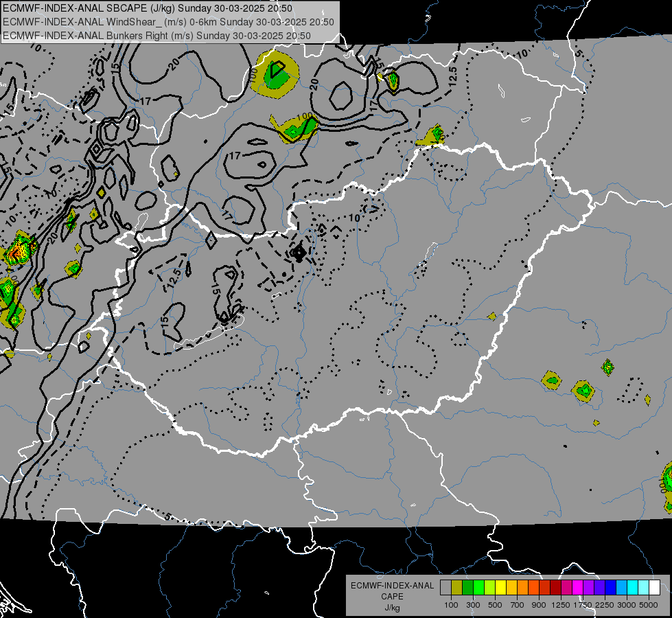Click the legend value 100
The height and width of the screenshot is (618, 672).
(451, 605)
